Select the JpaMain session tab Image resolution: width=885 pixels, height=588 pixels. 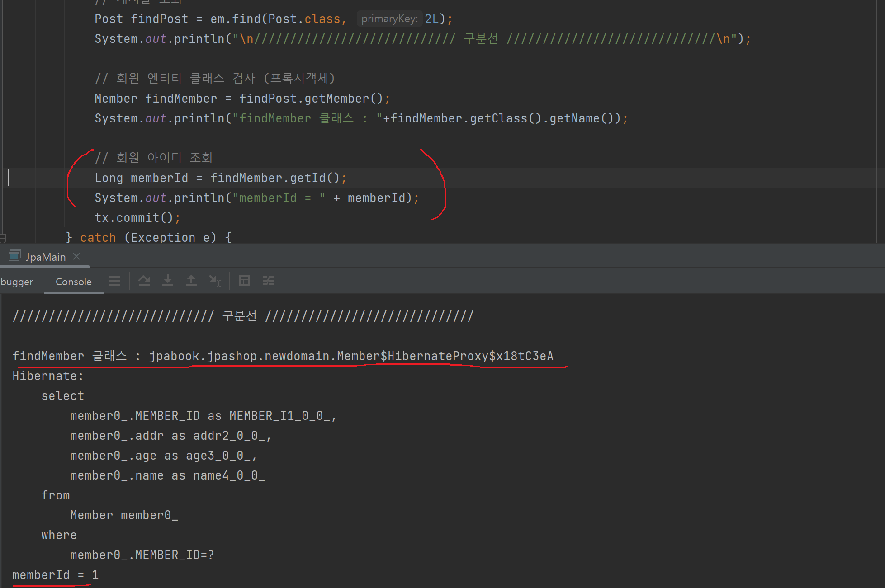coord(45,257)
